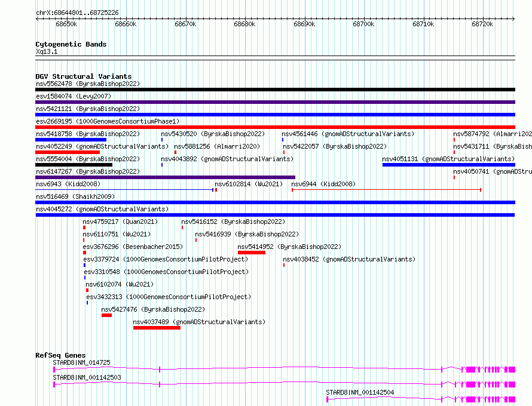
Task: Click the STARD8|NM_014725 gene label
Action: 81,362
